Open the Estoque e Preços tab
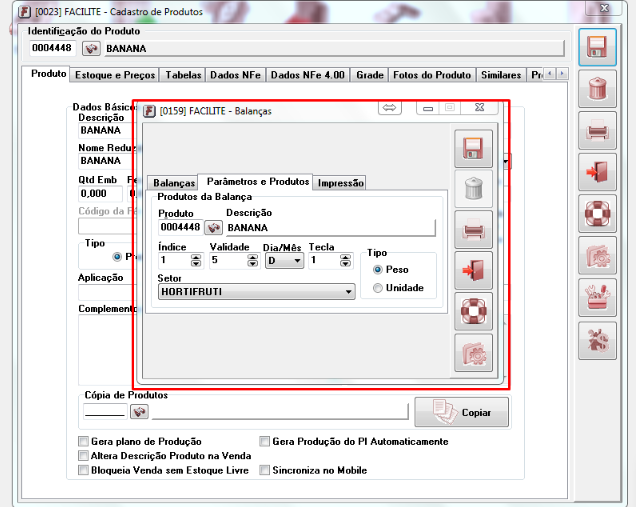This screenshot has width=636, height=507. click(x=115, y=75)
